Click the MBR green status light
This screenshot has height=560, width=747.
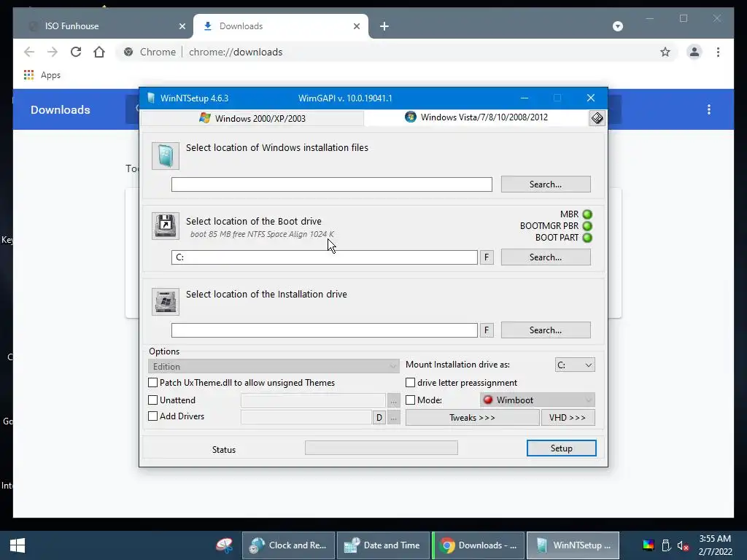click(587, 214)
